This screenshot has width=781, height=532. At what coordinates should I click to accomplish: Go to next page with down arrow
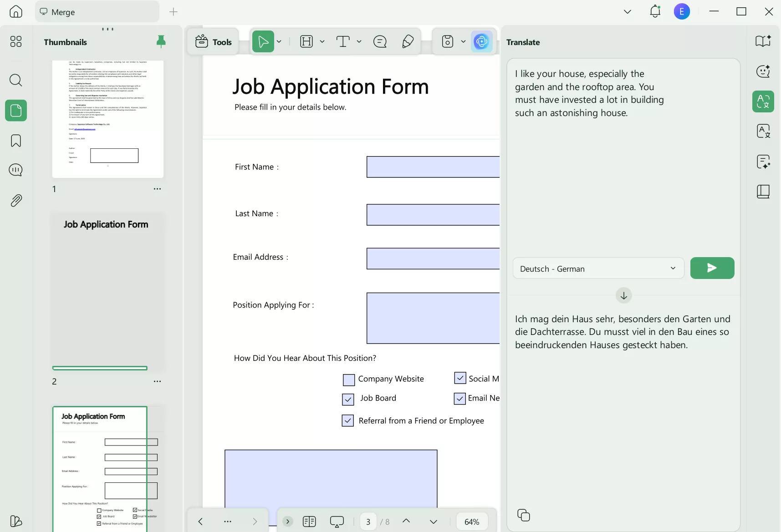[x=434, y=522]
